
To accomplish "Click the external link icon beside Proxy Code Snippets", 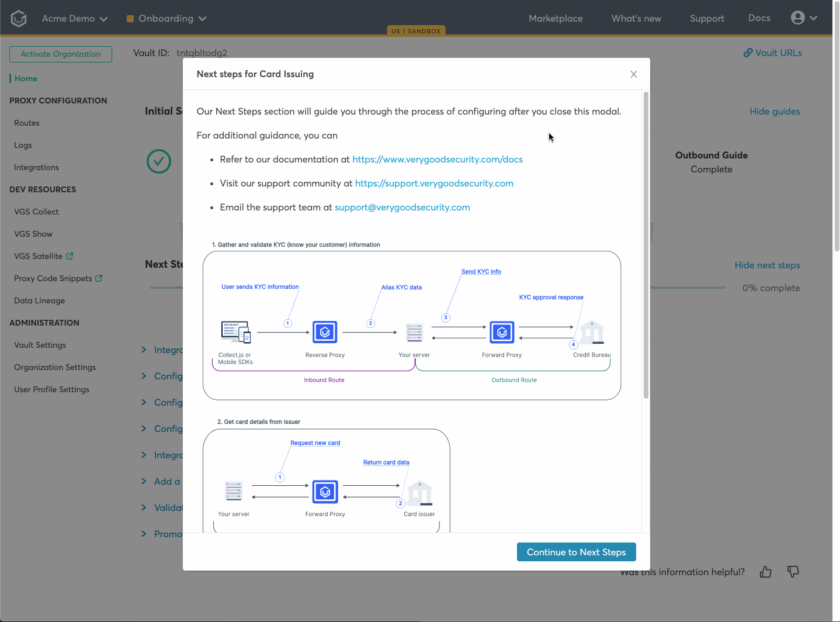I will [99, 278].
